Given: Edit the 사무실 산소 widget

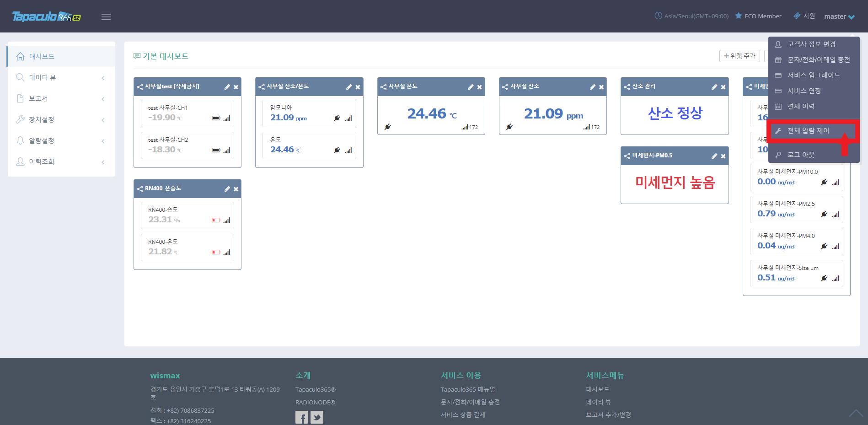Looking at the screenshot, I should point(593,87).
